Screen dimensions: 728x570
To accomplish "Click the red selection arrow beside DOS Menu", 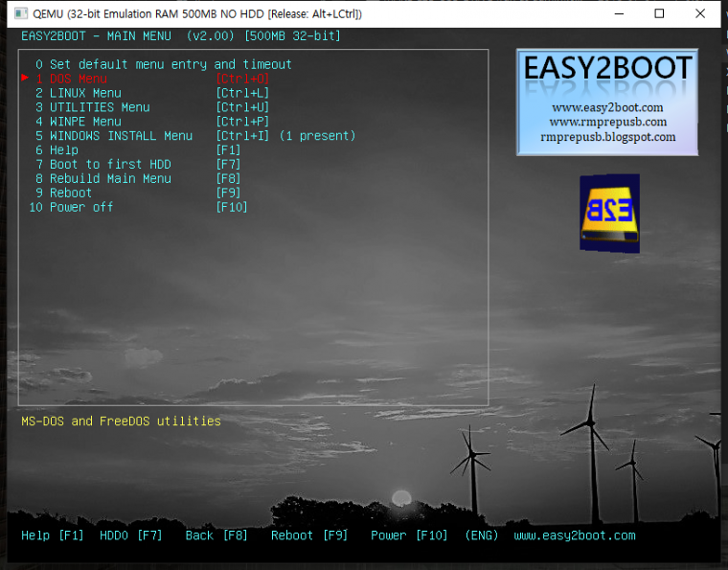I will tap(25, 78).
